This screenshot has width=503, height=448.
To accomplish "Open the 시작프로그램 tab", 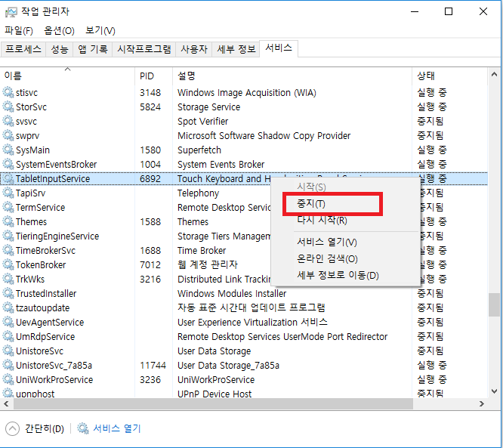I will point(143,49).
